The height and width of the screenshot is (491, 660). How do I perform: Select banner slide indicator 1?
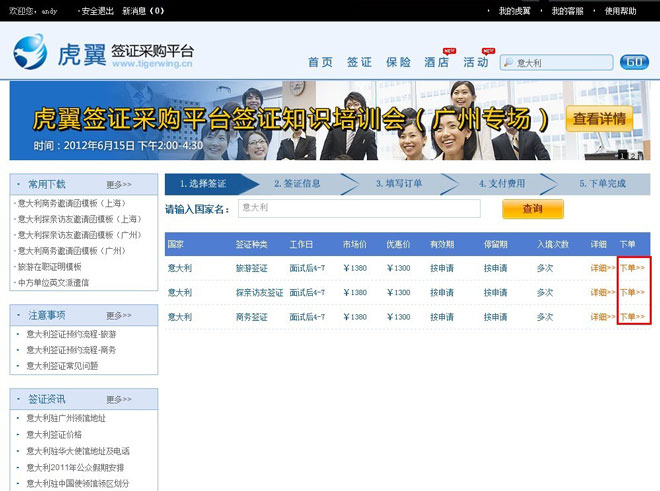tap(622, 156)
